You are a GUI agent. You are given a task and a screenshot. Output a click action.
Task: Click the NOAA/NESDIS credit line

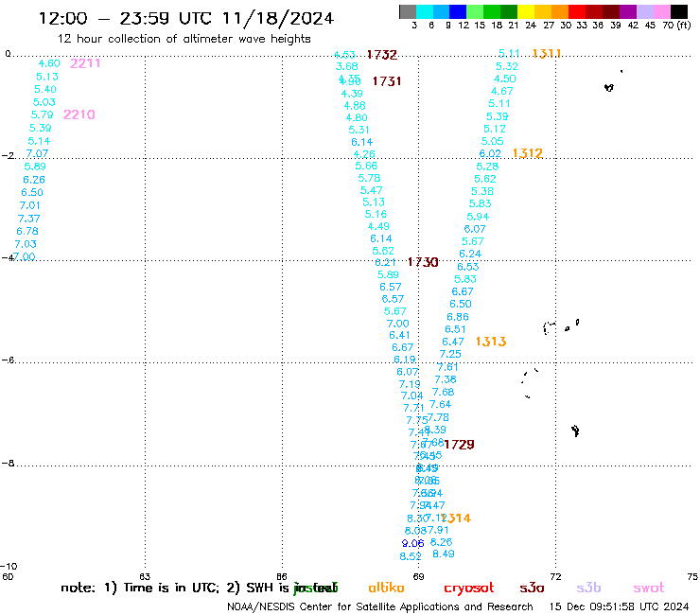point(380,606)
